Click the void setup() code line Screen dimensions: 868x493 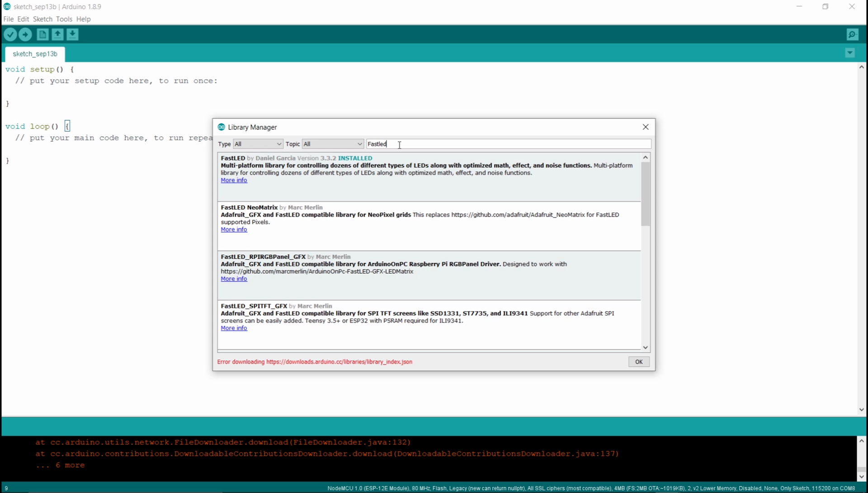point(40,69)
